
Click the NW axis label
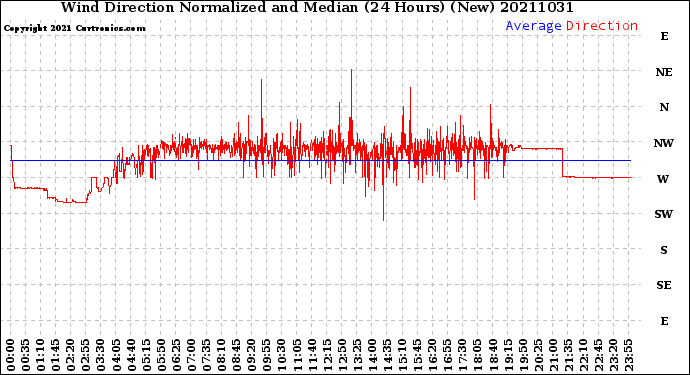[664, 143]
